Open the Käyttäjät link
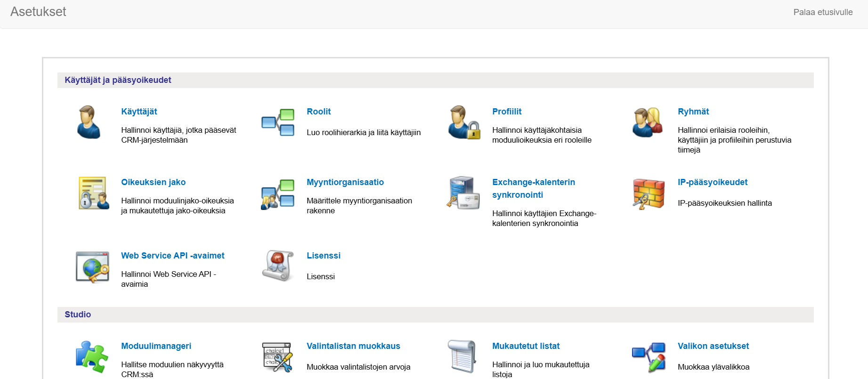Viewport: 868px width, 379px height. (139, 112)
